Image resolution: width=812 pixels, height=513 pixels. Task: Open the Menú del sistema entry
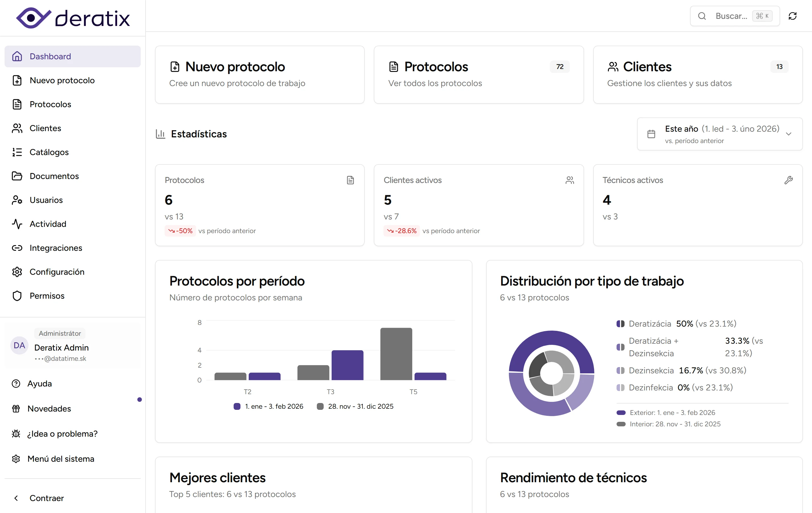tap(61, 459)
